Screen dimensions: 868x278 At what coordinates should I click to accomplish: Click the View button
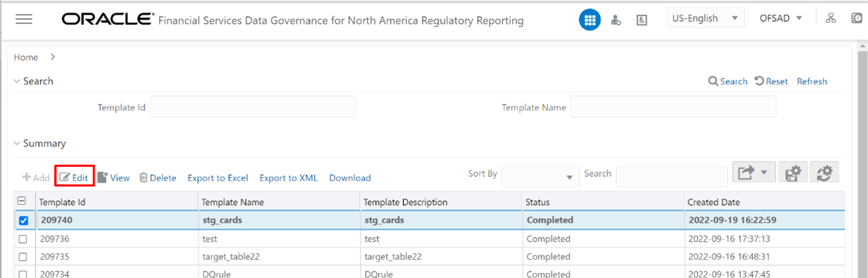pyautogui.click(x=114, y=178)
